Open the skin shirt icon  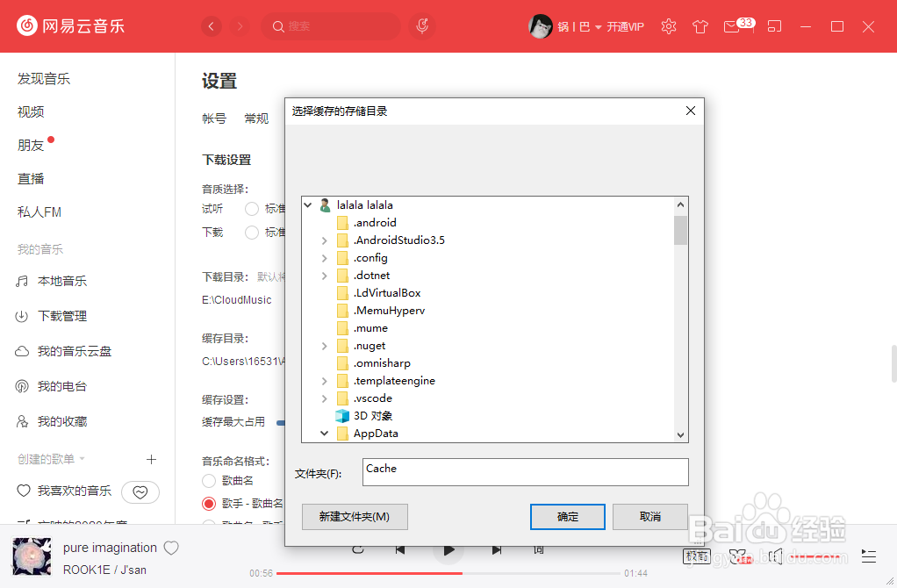(700, 26)
